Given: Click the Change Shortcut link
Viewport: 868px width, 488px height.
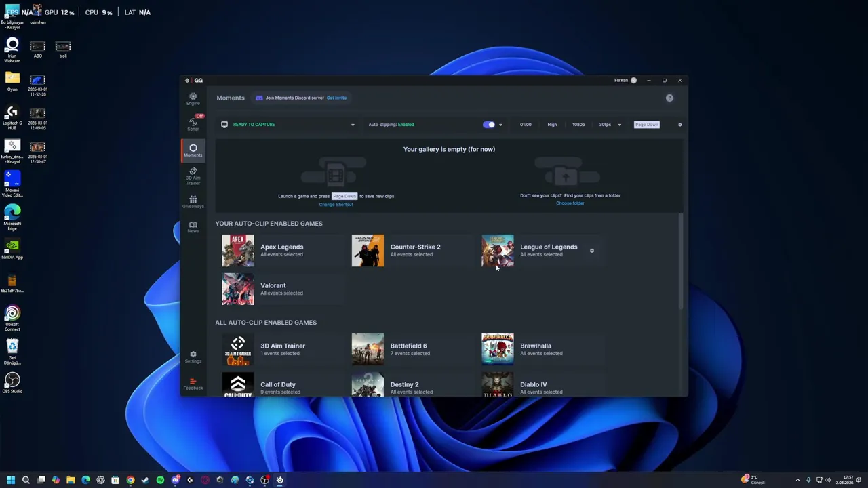Looking at the screenshot, I should (x=336, y=205).
